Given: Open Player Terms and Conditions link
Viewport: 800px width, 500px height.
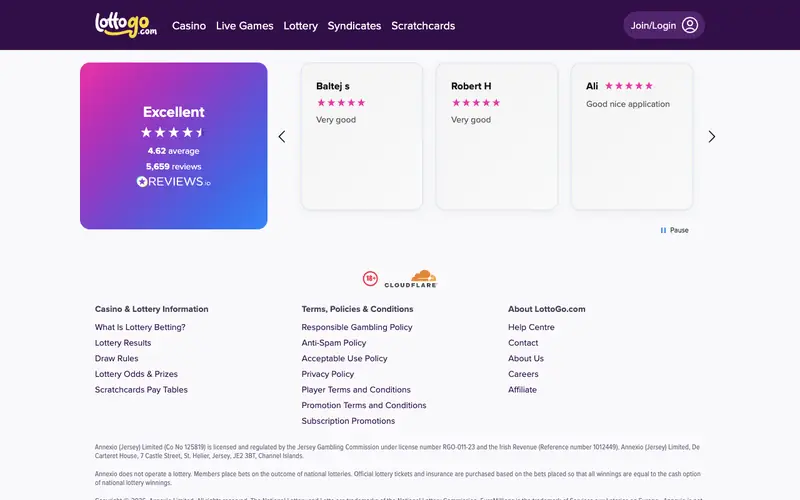Looking at the screenshot, I should pos(356,390).
